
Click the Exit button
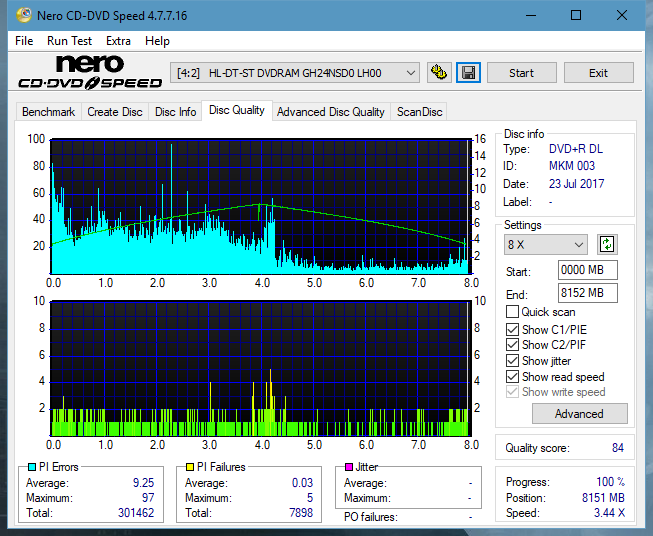(x=598, y=73)
